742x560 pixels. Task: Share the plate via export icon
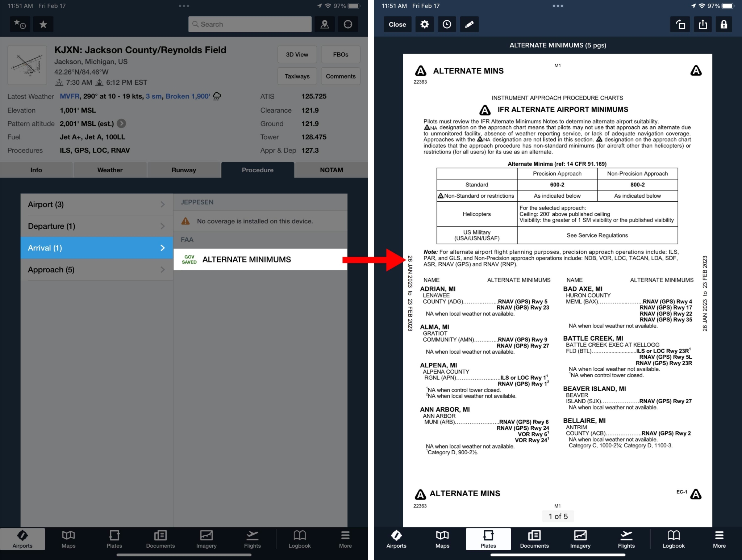tap(703, 24)
